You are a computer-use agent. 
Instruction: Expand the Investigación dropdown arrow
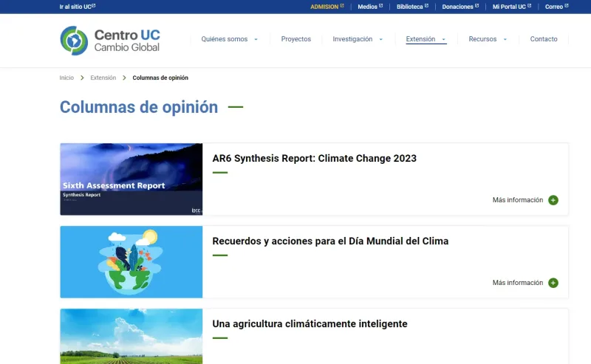tap(380, 39)
